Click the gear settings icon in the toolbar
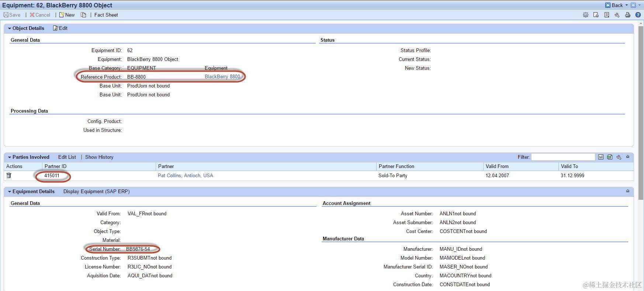The image size is (644, 291). click(x=585, y=15)
